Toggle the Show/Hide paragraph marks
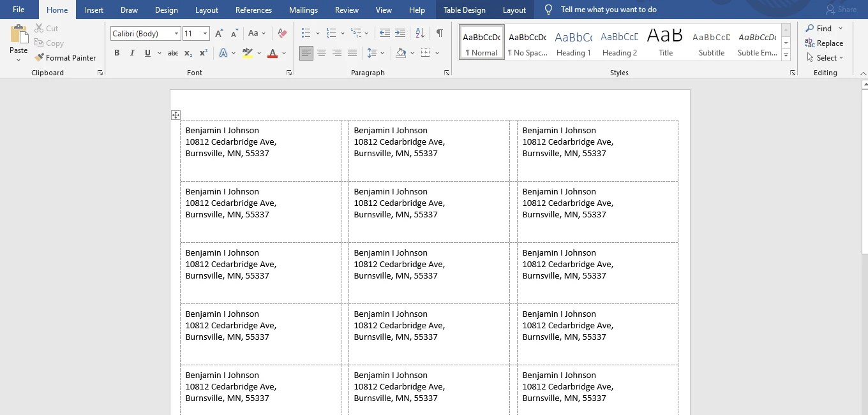The height and width of the screenshot is (415, 868). 440,33
